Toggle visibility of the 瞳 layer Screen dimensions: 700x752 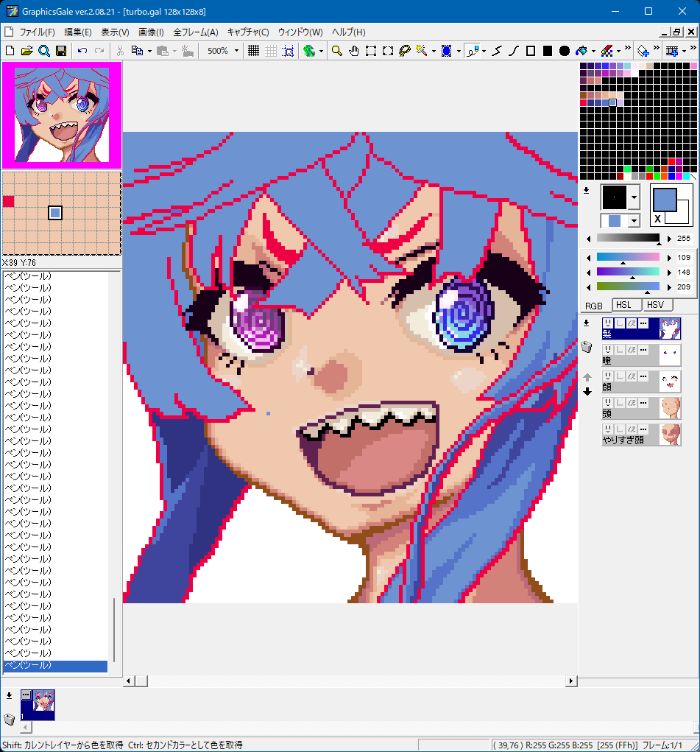point(608,349)
